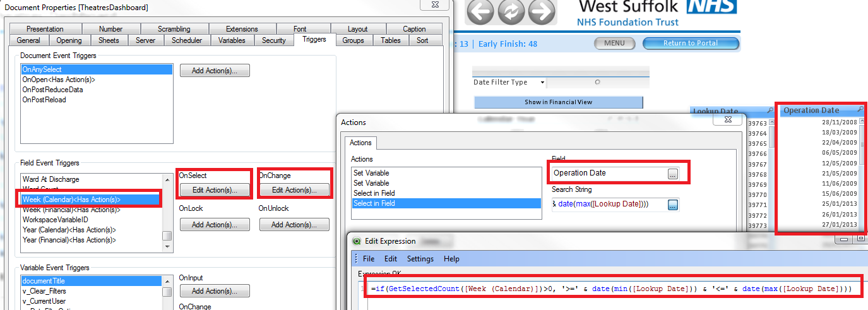
Task: Open Edit menu in Edit Expression
Action: coord(391,259)
